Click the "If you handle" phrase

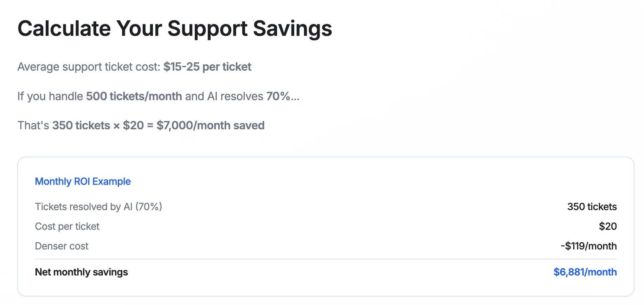click(x=50, y=96)
